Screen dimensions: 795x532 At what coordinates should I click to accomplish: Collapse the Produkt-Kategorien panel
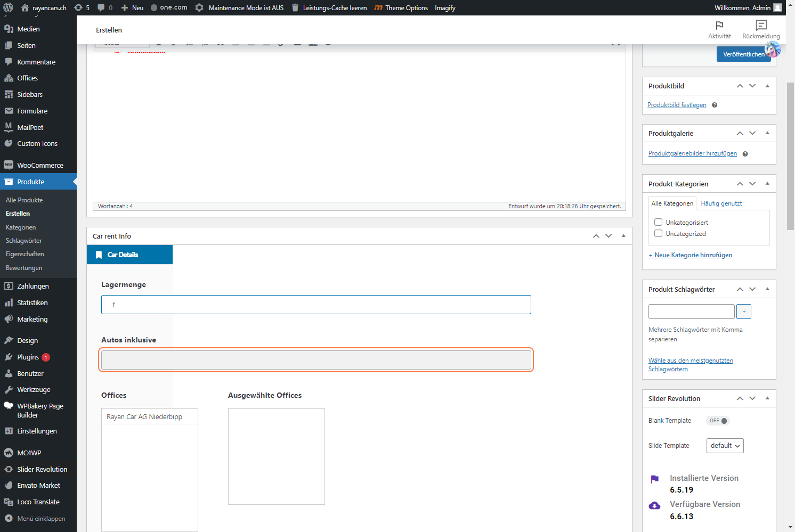coord(767,184)
